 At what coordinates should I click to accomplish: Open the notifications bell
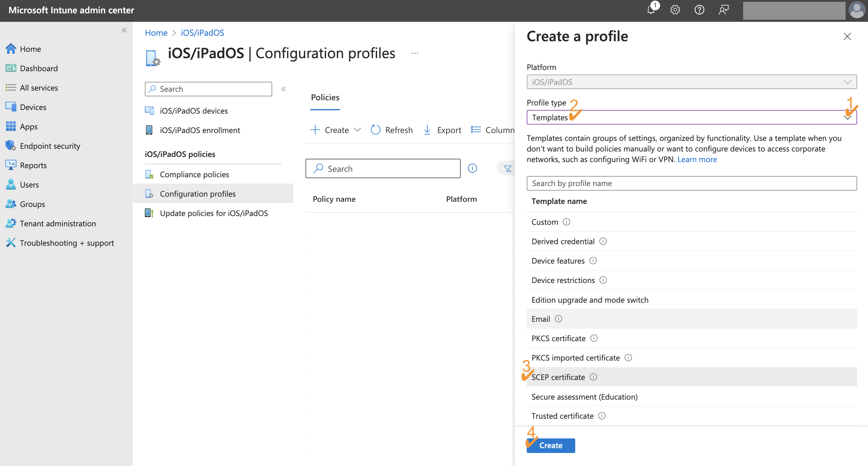pos(651,10)
